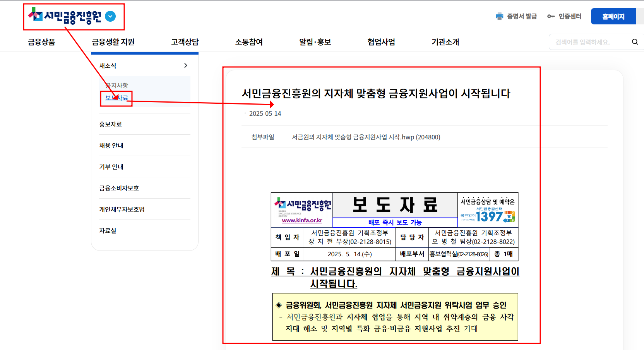Open the 협업사업 menu

click(x=381, y=42)
